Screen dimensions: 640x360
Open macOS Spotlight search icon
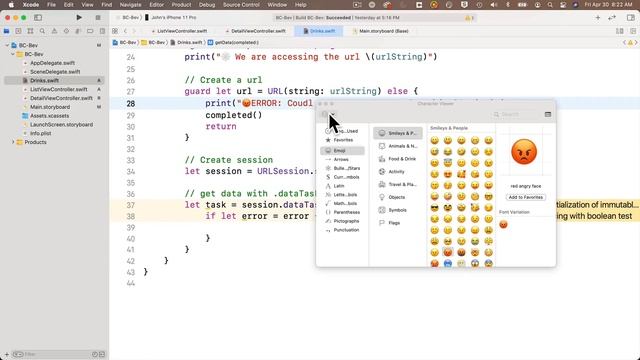point(550,5)
